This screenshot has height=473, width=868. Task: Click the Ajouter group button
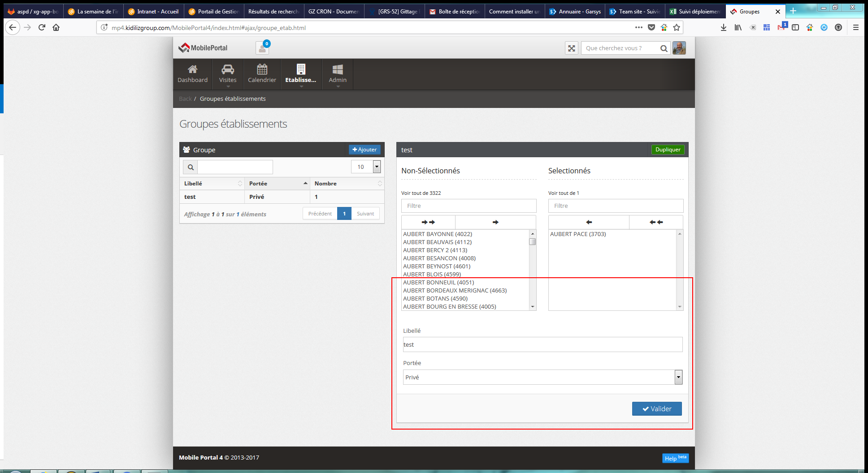[x=365, y=150]
